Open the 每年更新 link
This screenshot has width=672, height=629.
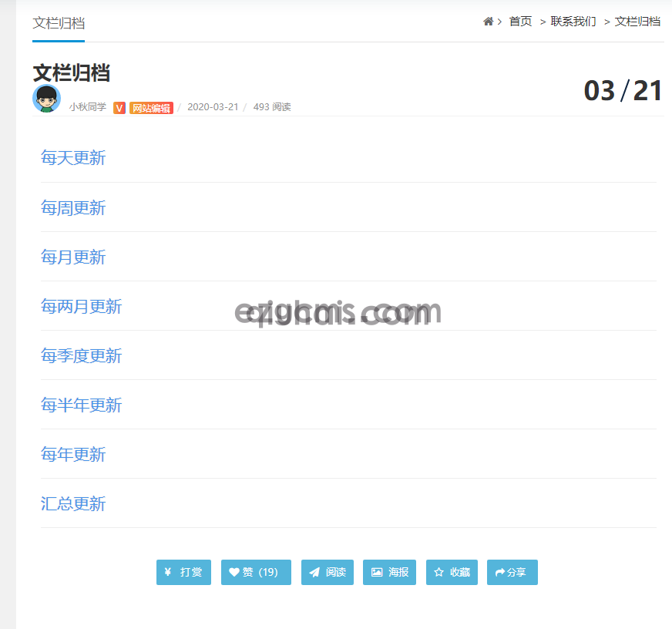(x=73, y=455)
